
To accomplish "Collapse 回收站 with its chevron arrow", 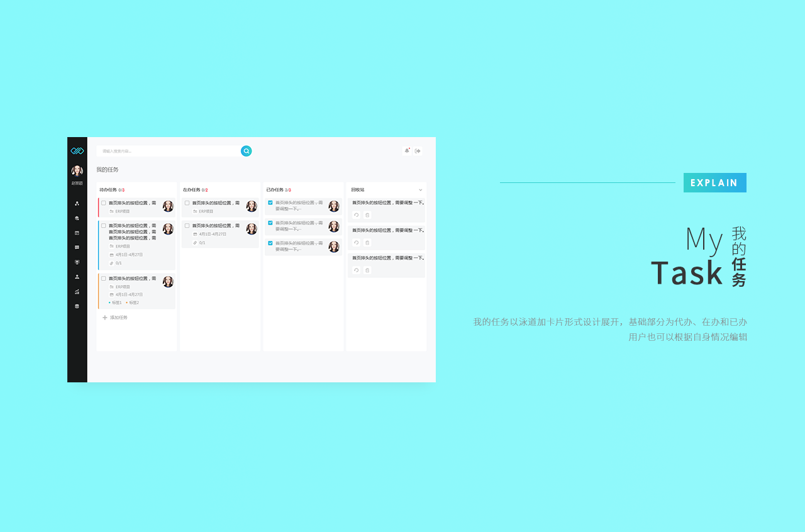I will (421, 190).
